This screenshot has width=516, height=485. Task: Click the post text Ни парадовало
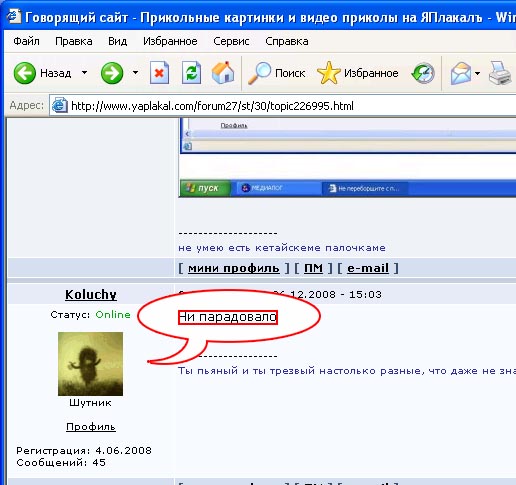pyautogui.click(x=228, y=317)
